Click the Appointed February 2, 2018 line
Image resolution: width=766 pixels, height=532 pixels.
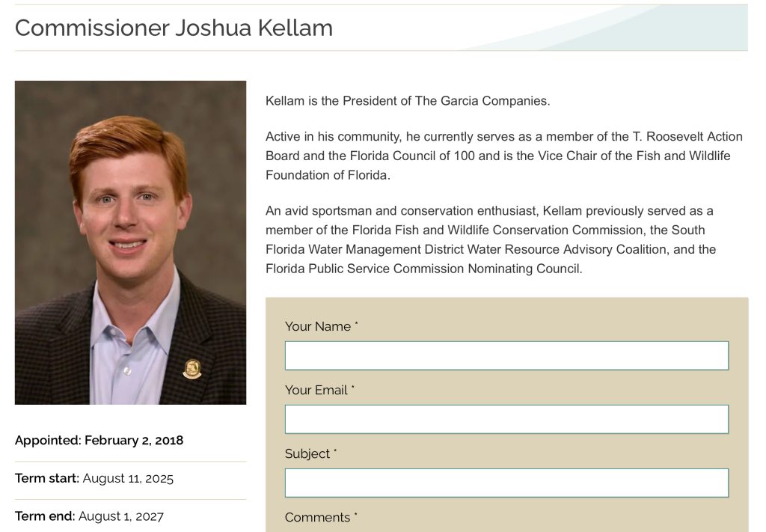pyautogui.click(x=99, y=440)
